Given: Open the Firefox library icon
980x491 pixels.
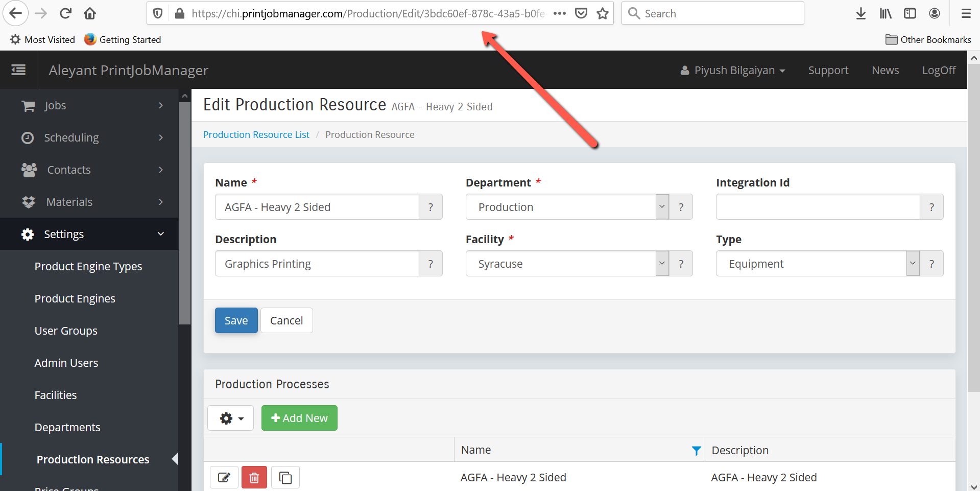Looking at the screenshot, I should (x=886, y=13).
